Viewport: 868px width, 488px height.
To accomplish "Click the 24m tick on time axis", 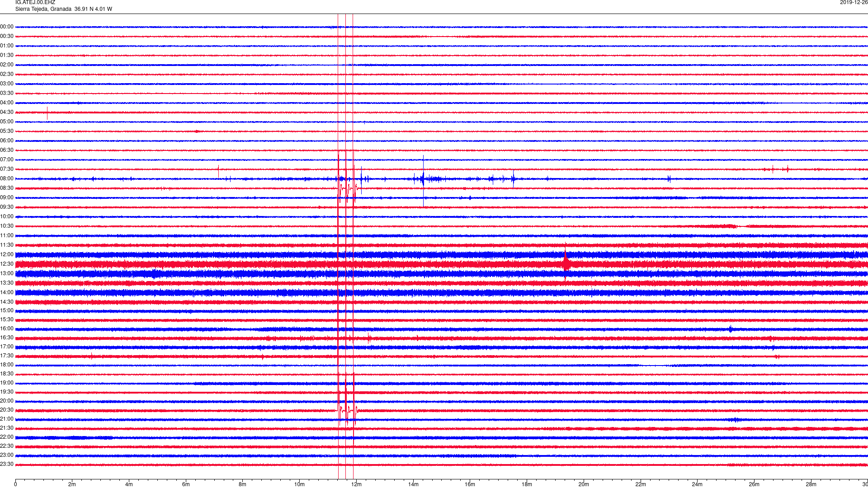I will tap(697, 484).
